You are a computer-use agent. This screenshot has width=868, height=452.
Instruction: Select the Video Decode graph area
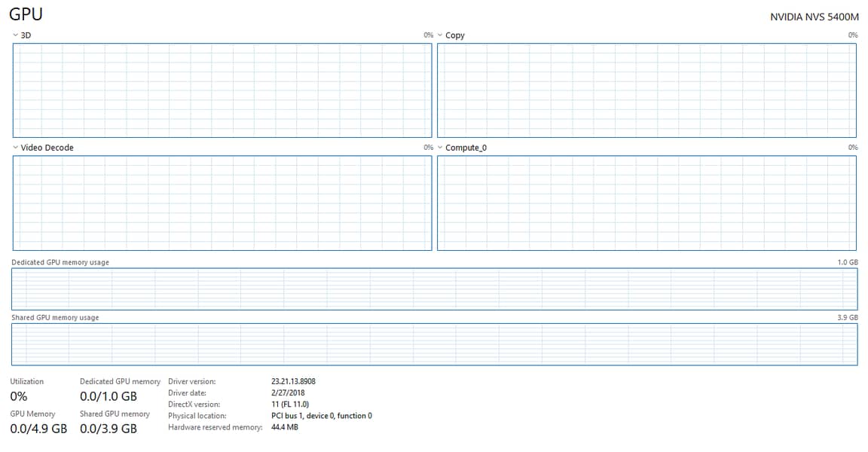click(x=222, y=203)
